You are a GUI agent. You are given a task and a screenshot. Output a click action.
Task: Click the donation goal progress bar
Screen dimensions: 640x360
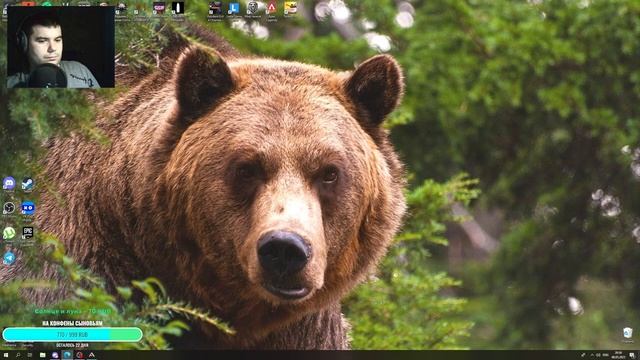pyautogui.click(x=73, y=335)
